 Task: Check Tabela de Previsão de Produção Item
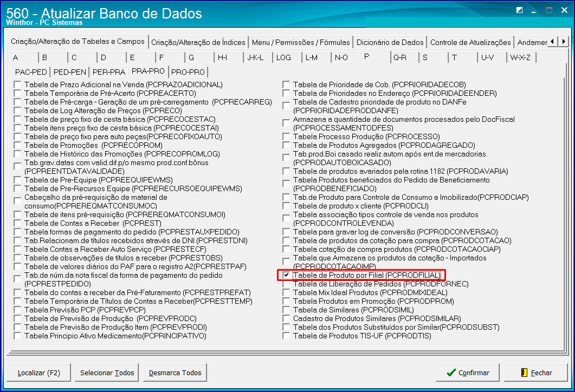(17, 327)
